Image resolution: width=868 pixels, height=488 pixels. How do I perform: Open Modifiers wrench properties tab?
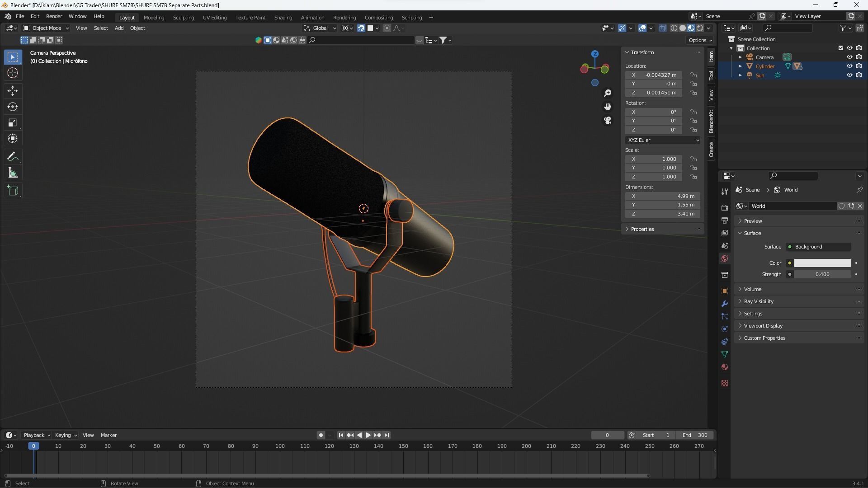click(725, 304)
